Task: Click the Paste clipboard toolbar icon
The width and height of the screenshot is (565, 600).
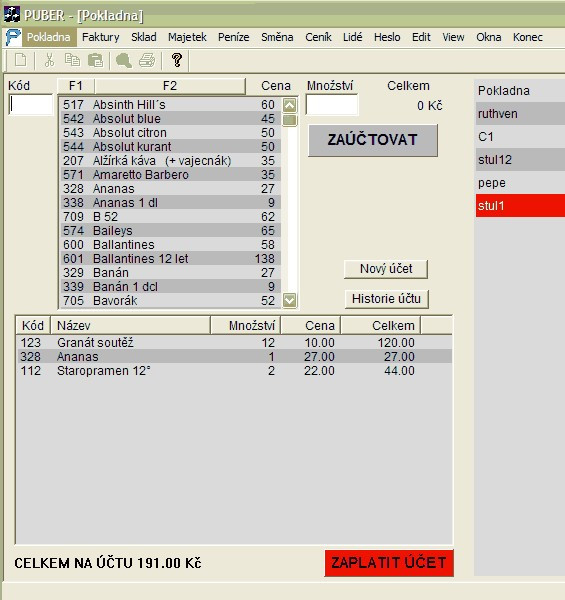Action: click(96, 60)
